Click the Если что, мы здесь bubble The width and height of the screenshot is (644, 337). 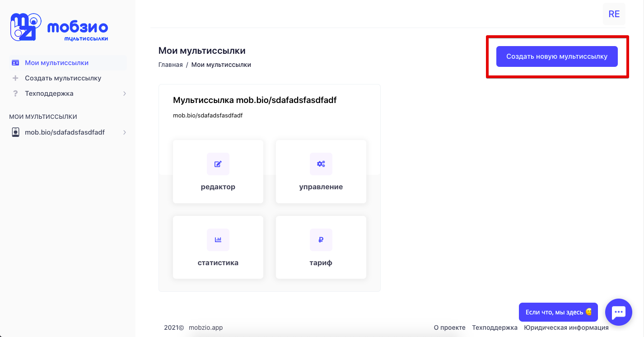pos(559,312)
